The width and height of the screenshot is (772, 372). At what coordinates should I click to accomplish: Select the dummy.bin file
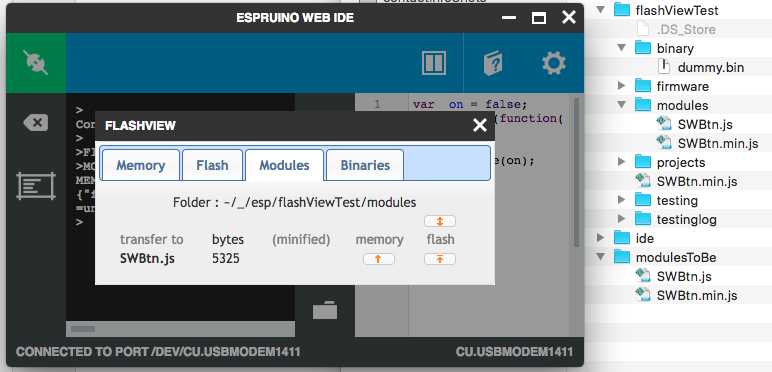click(x=710, y=67)
